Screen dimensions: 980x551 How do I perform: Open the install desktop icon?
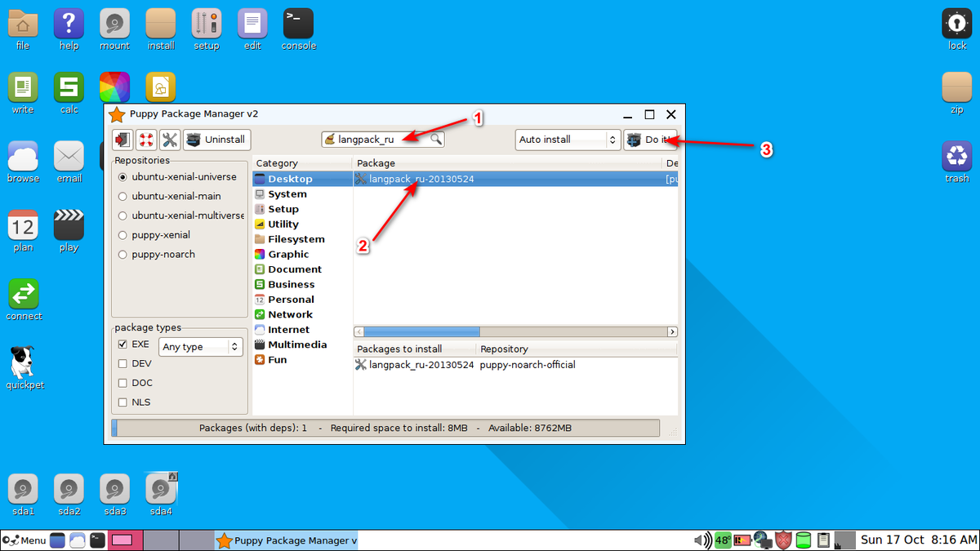161,30
